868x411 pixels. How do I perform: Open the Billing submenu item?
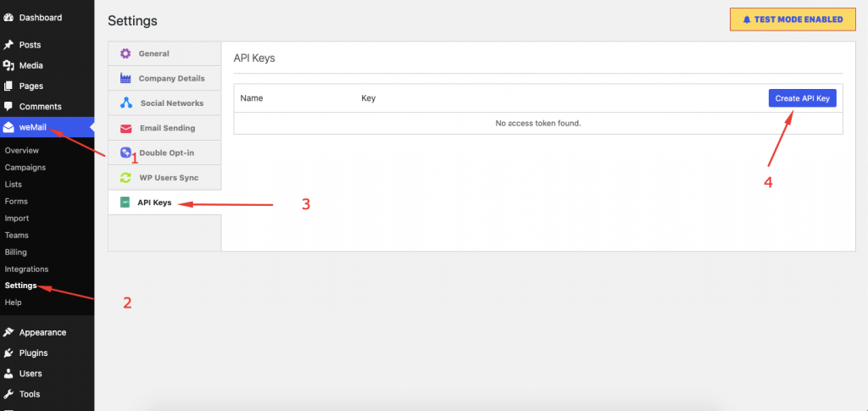pyautogui.click(x=15, y=253)
